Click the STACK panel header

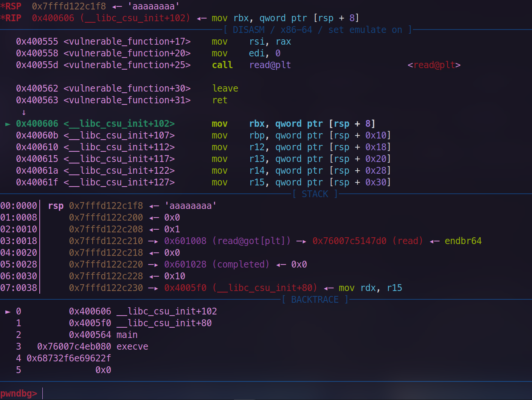tap(315, 194)
